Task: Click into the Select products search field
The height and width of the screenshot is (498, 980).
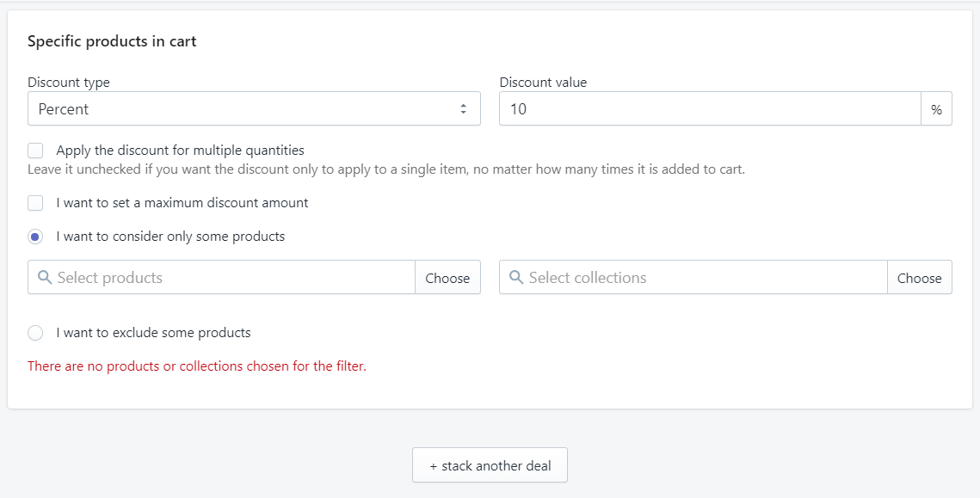Action: pos(232,278)
